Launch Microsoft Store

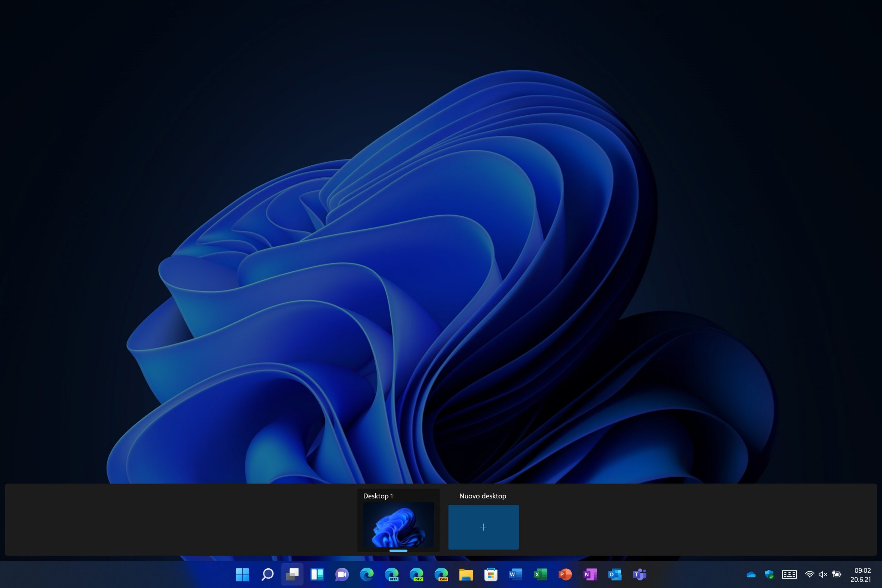491,574
